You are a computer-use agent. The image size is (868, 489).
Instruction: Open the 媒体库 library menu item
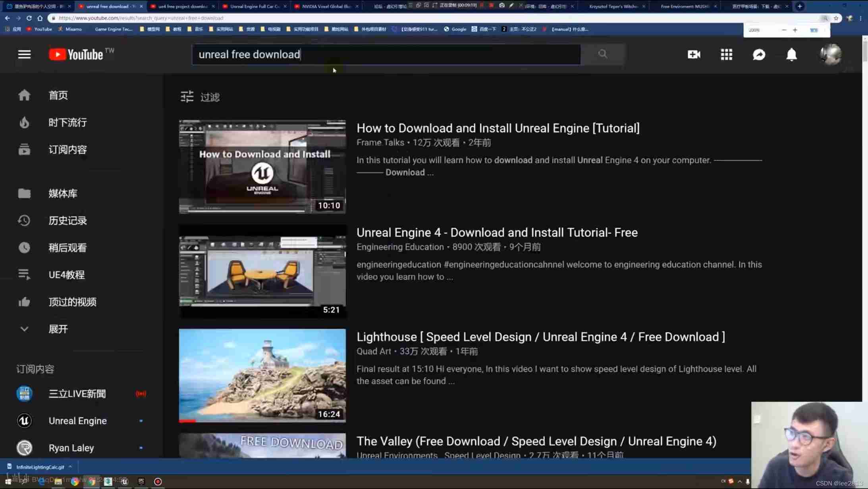63,194
